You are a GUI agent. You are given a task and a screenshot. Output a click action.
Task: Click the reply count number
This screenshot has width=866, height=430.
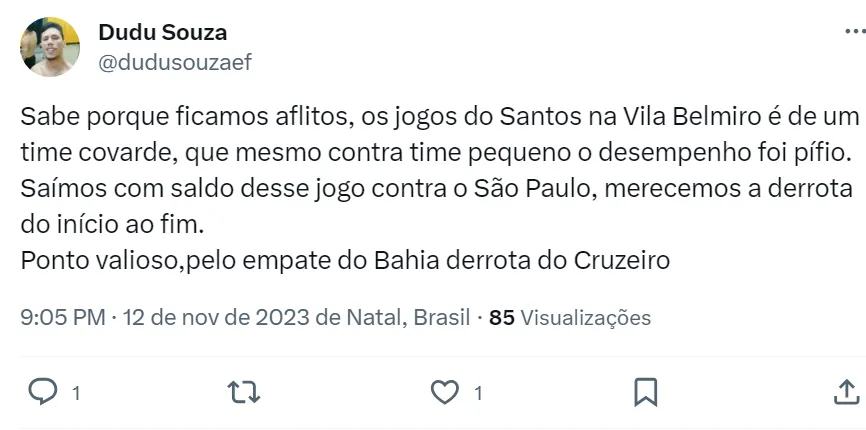76,393
